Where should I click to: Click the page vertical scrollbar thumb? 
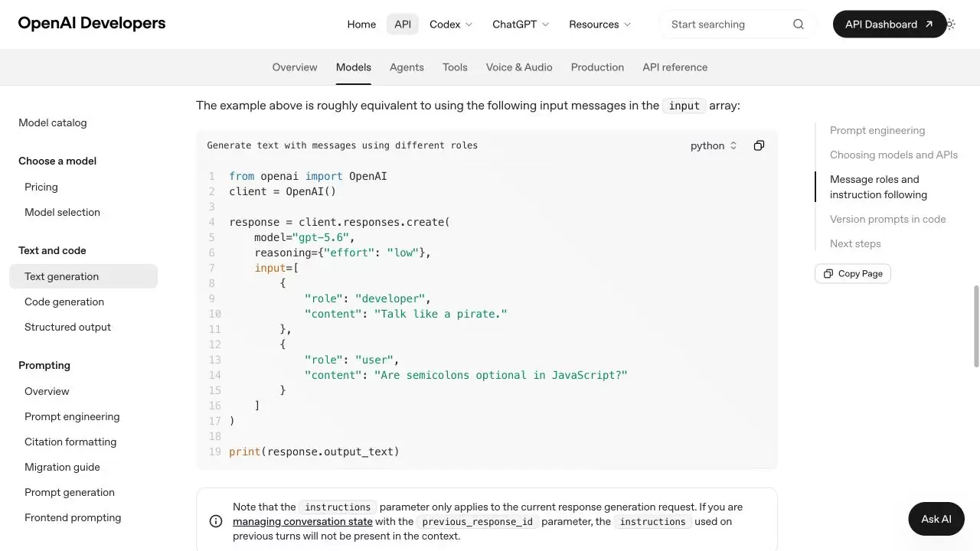tap(975, 326)
